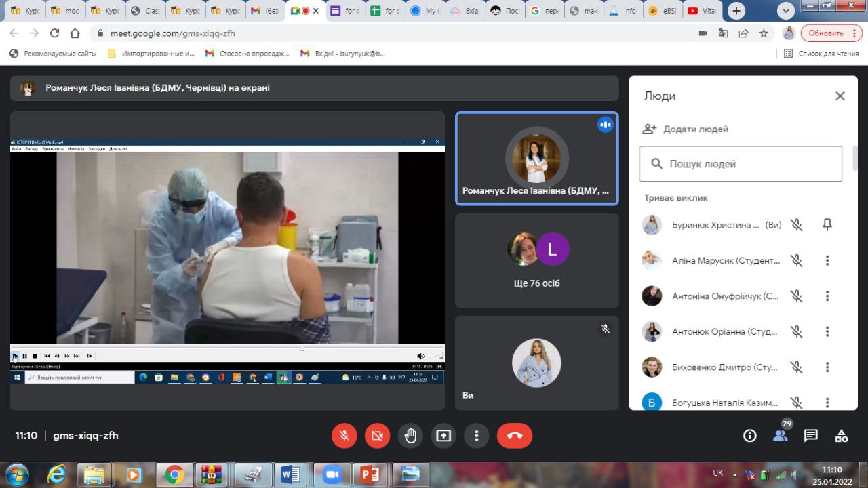Pin Буринюк Христина in the people list
Screen dimensions: 868x488
point(827,224)
